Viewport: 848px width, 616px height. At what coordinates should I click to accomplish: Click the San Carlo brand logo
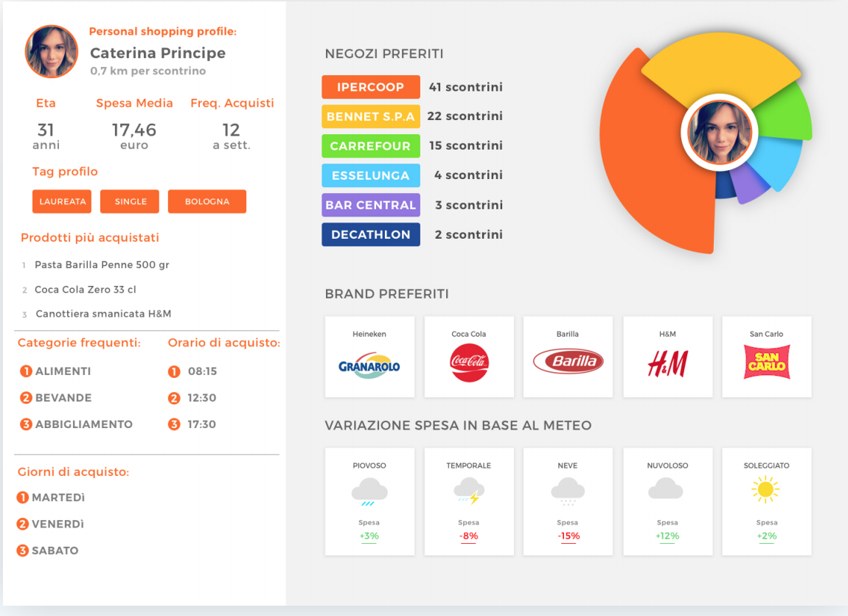(767, 362)
